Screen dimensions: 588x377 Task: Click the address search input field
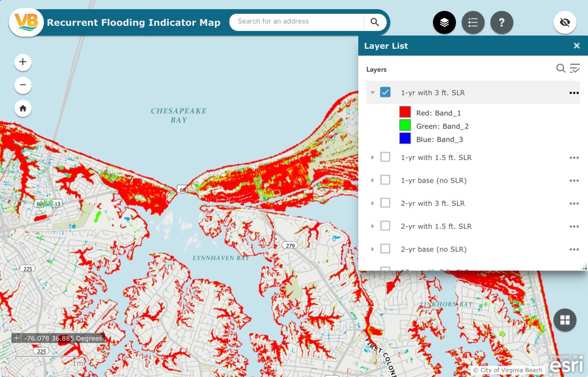[296, 22]
